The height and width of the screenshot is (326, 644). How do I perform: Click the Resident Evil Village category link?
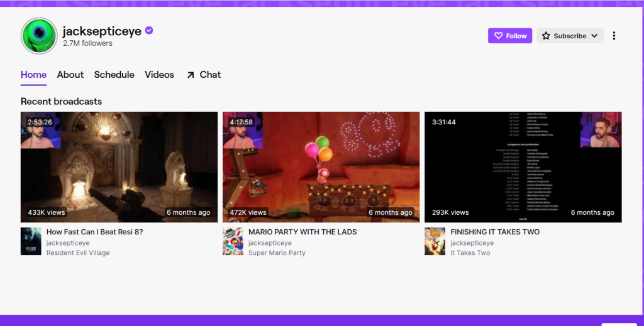[78, 253]
